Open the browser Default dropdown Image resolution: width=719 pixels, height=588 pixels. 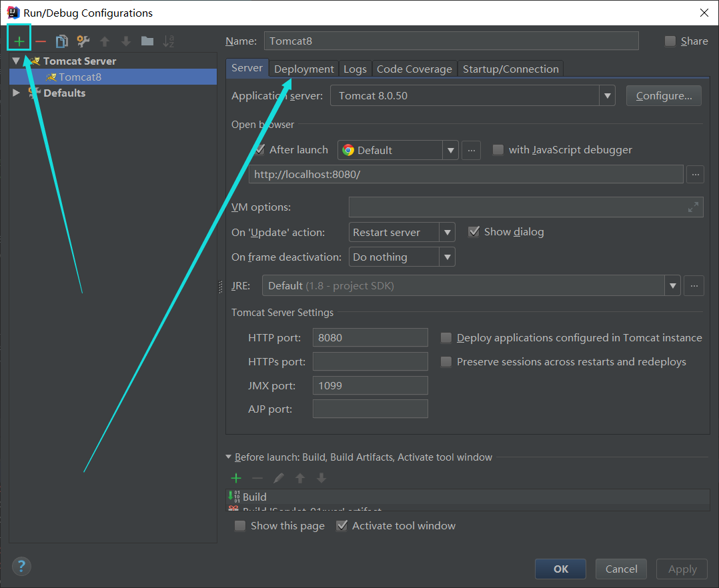pyautogui.click(x=450, y=150)
